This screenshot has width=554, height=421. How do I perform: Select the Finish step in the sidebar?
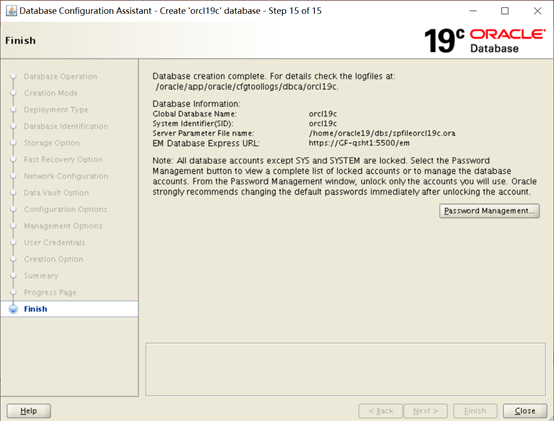(x=69, y=309)
